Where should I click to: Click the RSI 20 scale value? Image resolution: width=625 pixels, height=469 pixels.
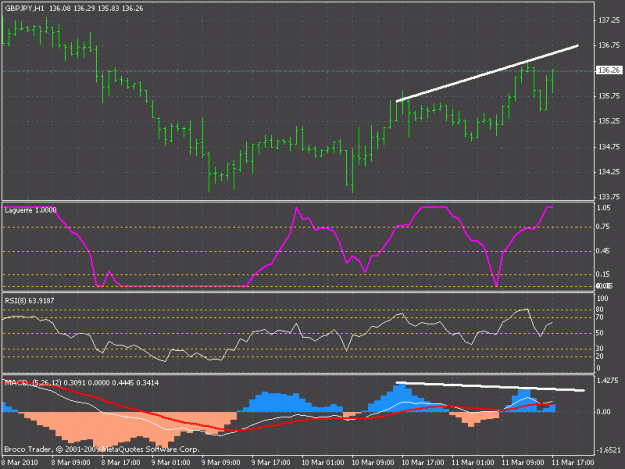599,356
